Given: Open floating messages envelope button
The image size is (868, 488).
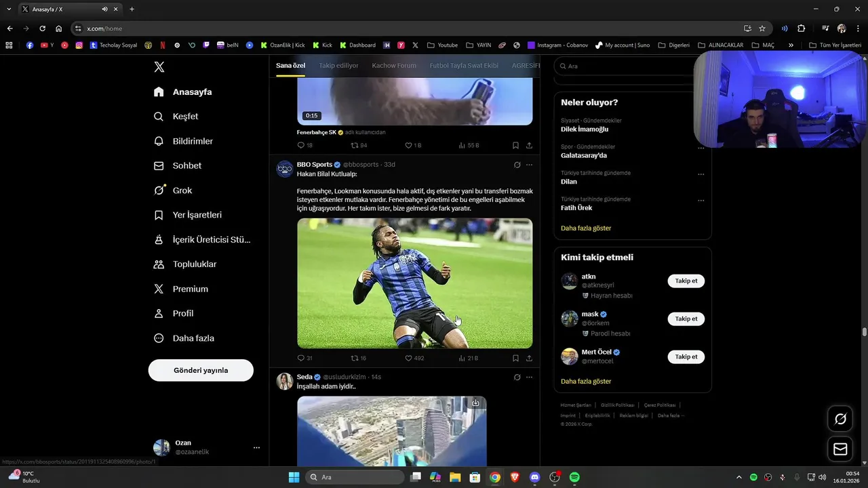Looking at the screenshot, I should (840, 449).
